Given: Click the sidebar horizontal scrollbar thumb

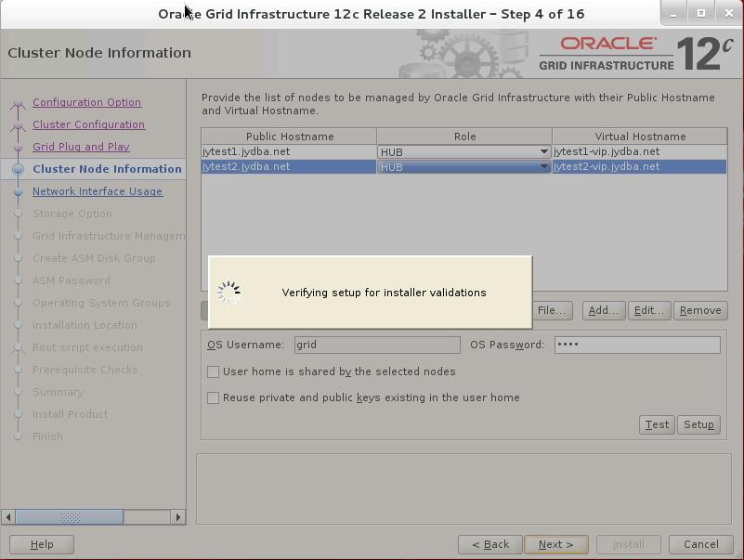Looking at the screenshot, I should (70, 516).
